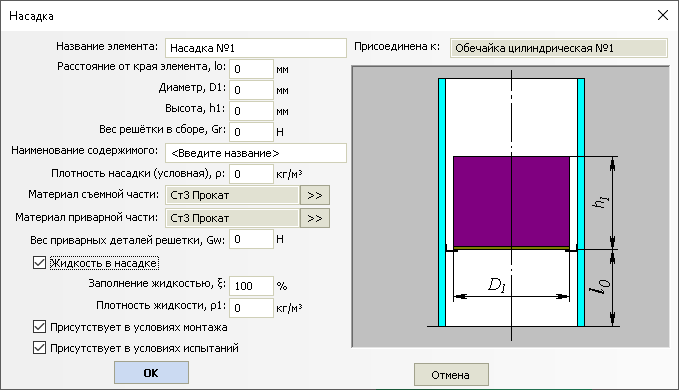Select the Высота h1 input field
679x390 pixels.
[251, 111]
